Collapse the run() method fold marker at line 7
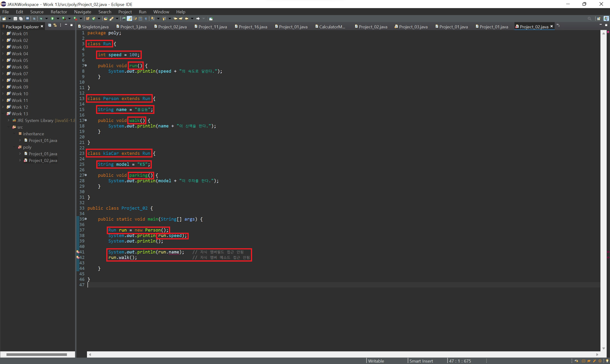 [86, 66]
